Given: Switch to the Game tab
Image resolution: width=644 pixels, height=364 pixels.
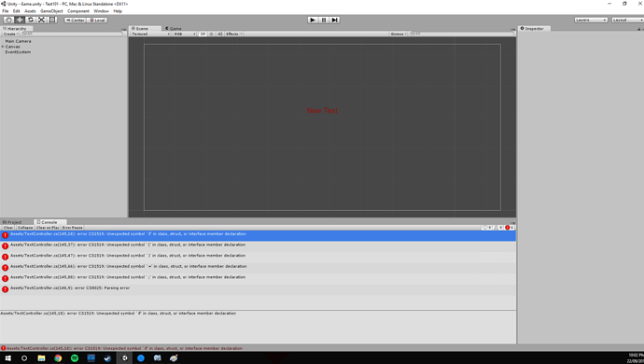Looking at the screenshot, I should tap(174, 29).
